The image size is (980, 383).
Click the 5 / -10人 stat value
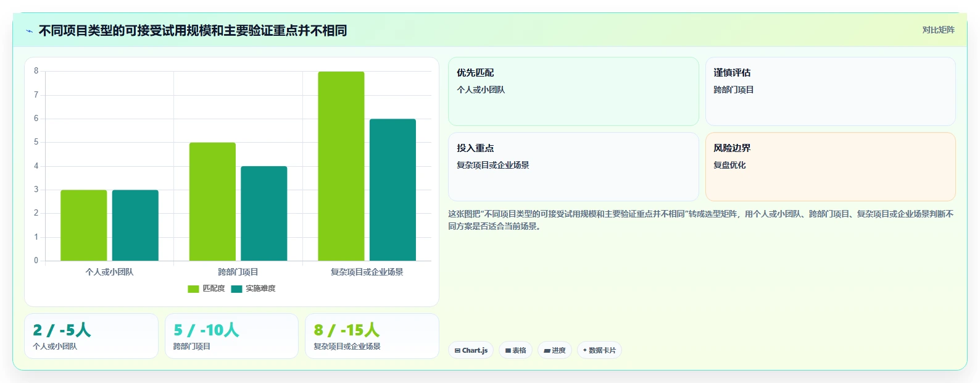pyautogui.click(x=206, y=330)
